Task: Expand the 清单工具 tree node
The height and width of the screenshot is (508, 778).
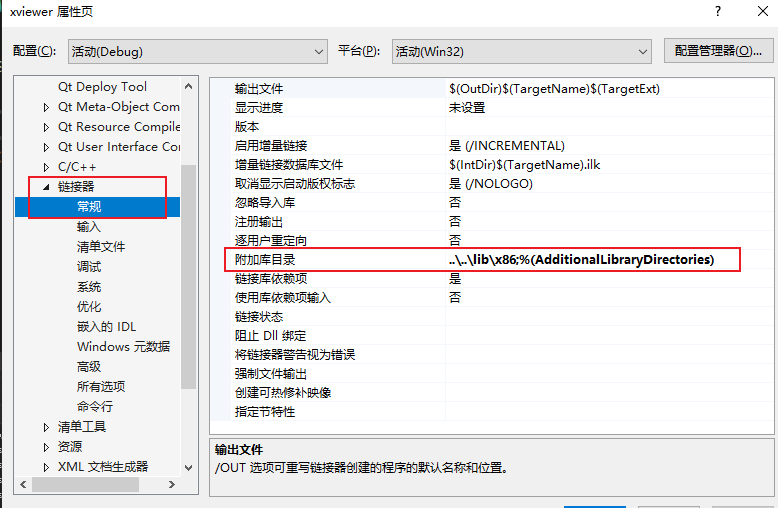Action: [46, 427]
